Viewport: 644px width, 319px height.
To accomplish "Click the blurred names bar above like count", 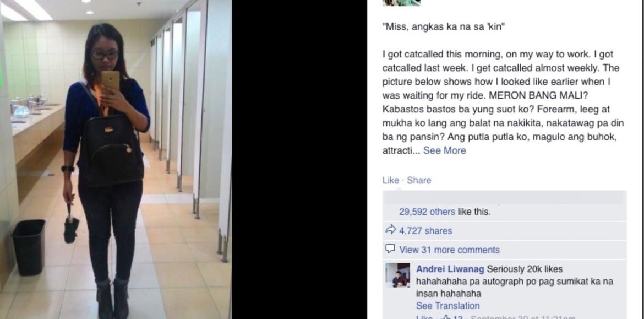I will click(504, 198).
